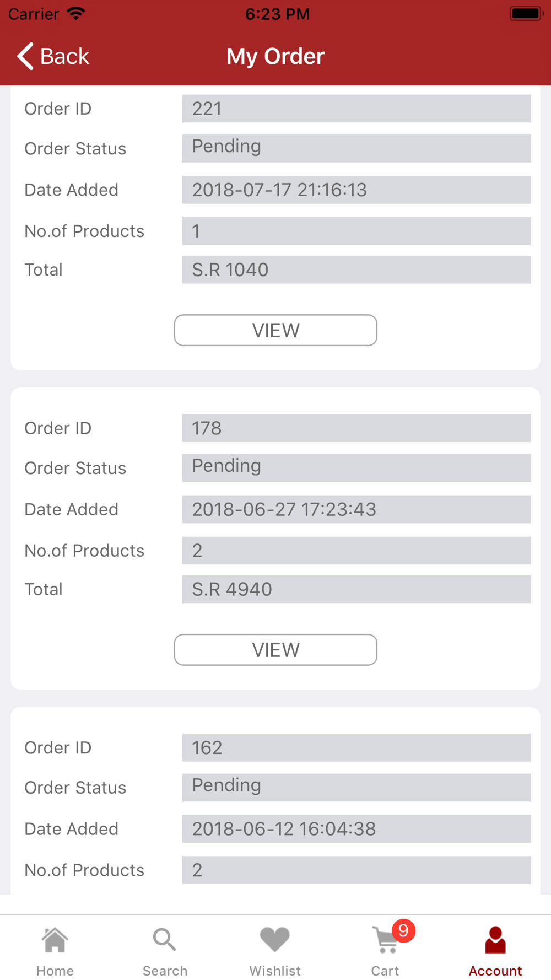Open the Wishlist heart icon
The width and height of the screenshot is (551, 980).
275,940
